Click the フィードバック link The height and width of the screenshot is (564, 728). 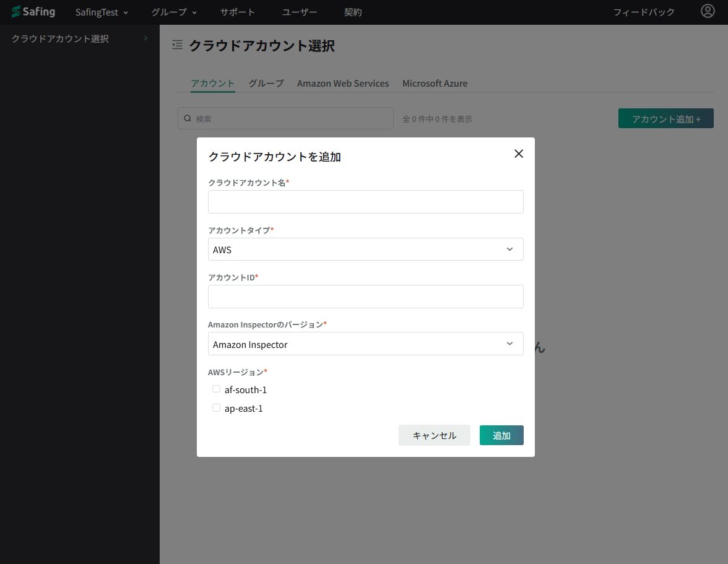tap(644, 12)
